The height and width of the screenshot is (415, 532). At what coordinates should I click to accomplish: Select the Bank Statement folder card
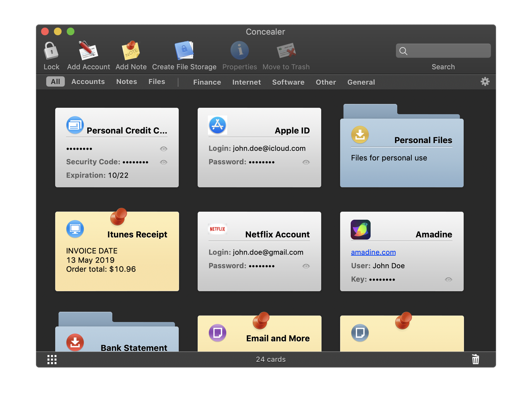point(117,332)
